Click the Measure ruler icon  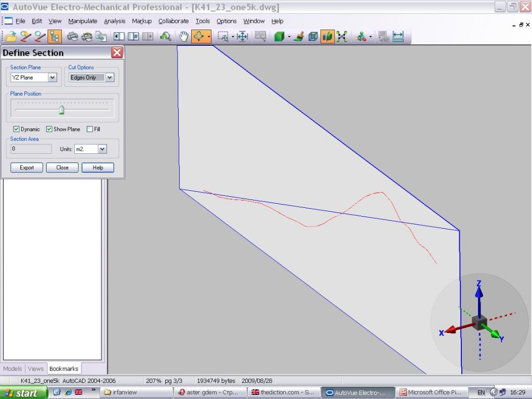point(398,36)
